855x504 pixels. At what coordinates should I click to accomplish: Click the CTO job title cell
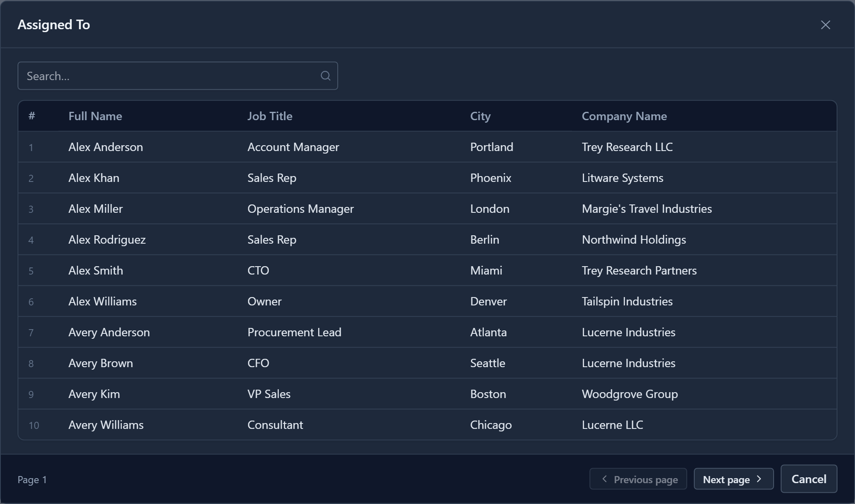click(x=258, y=270)
